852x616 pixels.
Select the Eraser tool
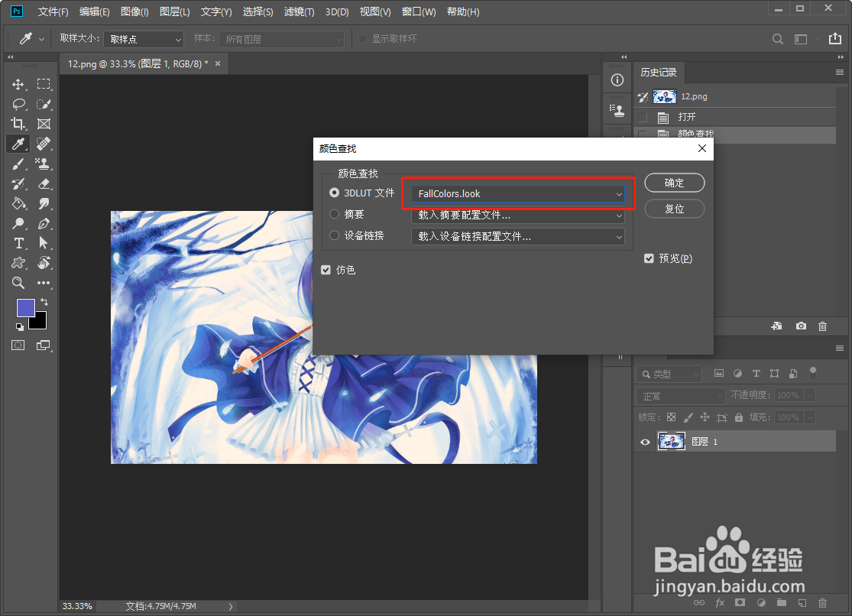point(44,183)
